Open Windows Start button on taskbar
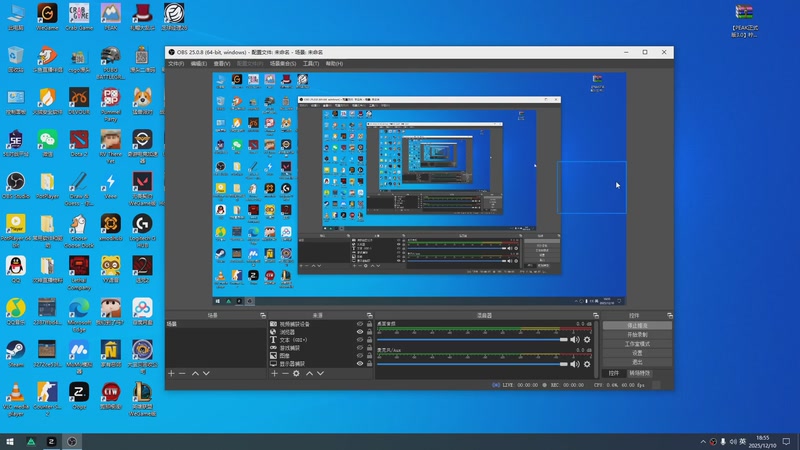The height and width of the screenshot is (450, 800). [x=10, y=442]
